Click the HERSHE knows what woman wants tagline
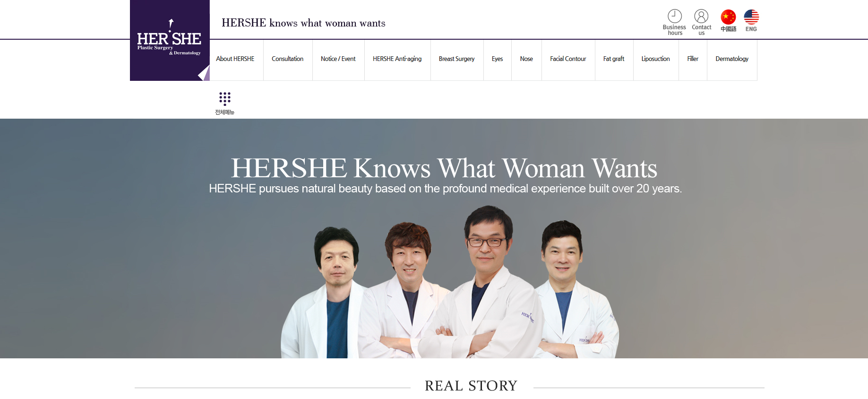Viewport: 868px width, 399px height. [303, 23]
